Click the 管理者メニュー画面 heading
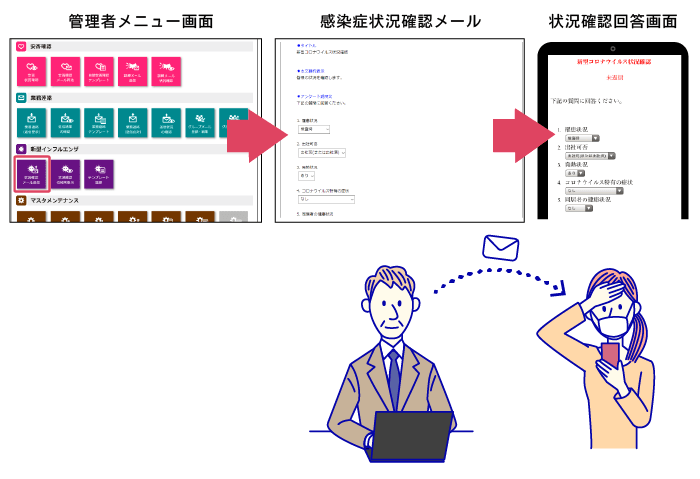This screenshot has height=479, width=700. point(141,21)
